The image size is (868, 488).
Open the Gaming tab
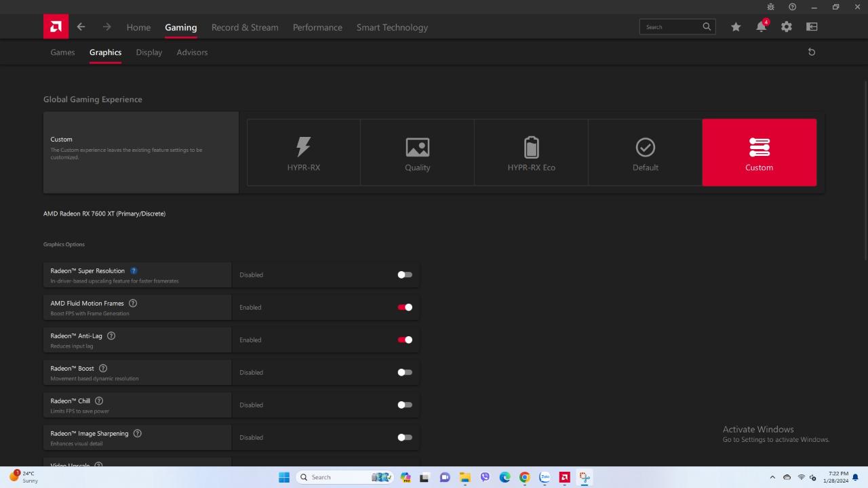[181, 27]
